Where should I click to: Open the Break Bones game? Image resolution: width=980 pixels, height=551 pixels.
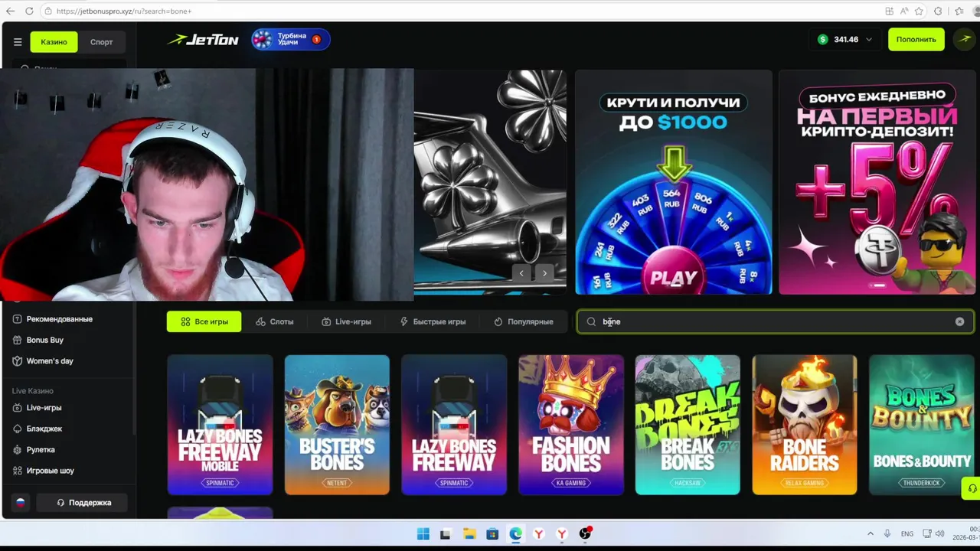pos(688,425)
